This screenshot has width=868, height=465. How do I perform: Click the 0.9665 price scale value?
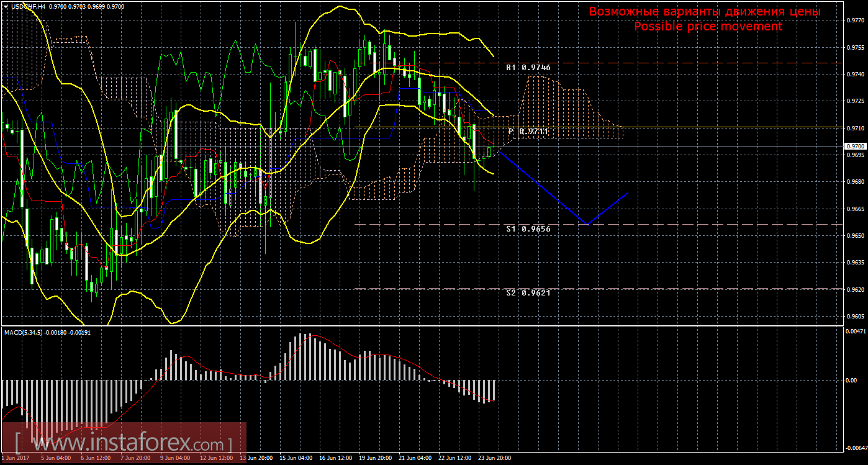coord(855,209)
